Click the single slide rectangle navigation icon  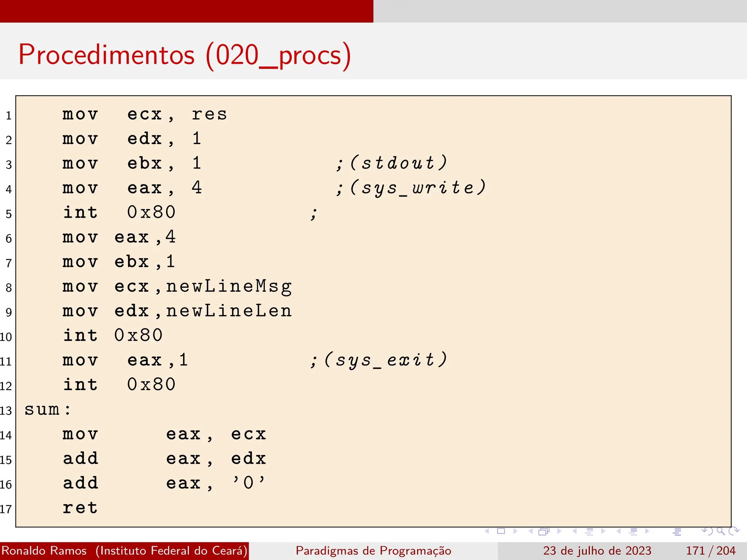pos(501,531)
